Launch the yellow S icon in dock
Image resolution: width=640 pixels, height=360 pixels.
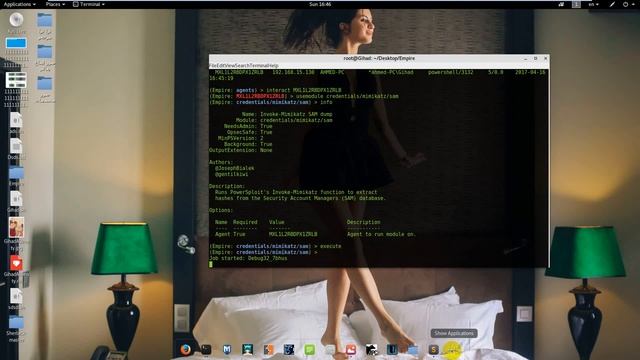coord(433,349)
